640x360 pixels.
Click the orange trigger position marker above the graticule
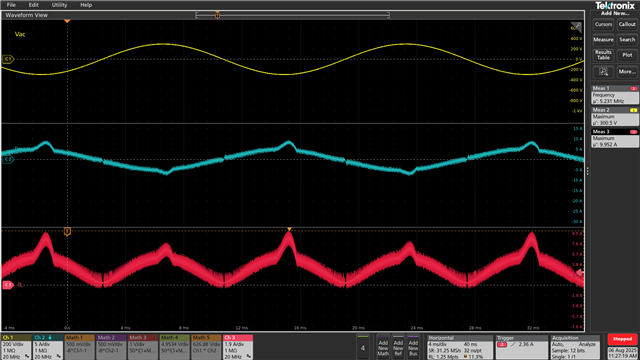(67, 21)
